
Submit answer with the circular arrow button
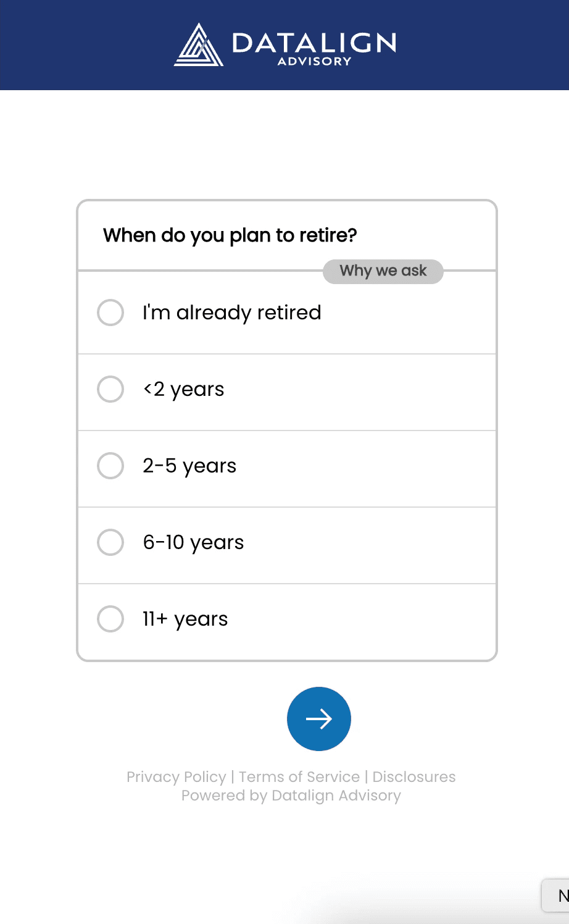[x=318, y=719]
